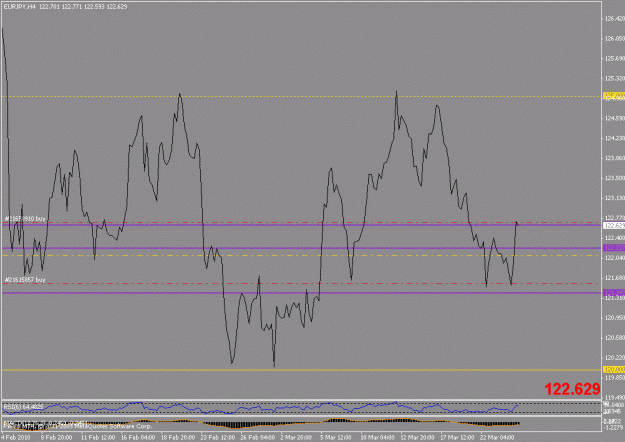Click the 123.500 price scale label

click(615, 178)
